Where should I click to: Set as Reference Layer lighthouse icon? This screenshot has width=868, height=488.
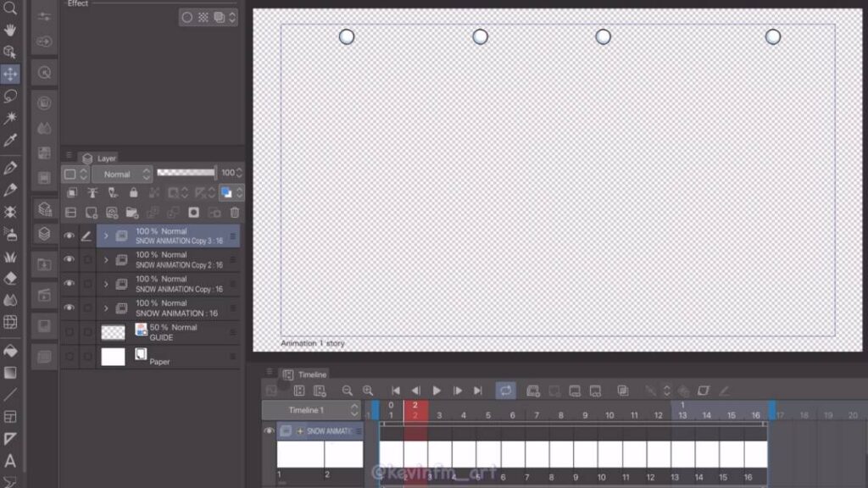(92, 192)
